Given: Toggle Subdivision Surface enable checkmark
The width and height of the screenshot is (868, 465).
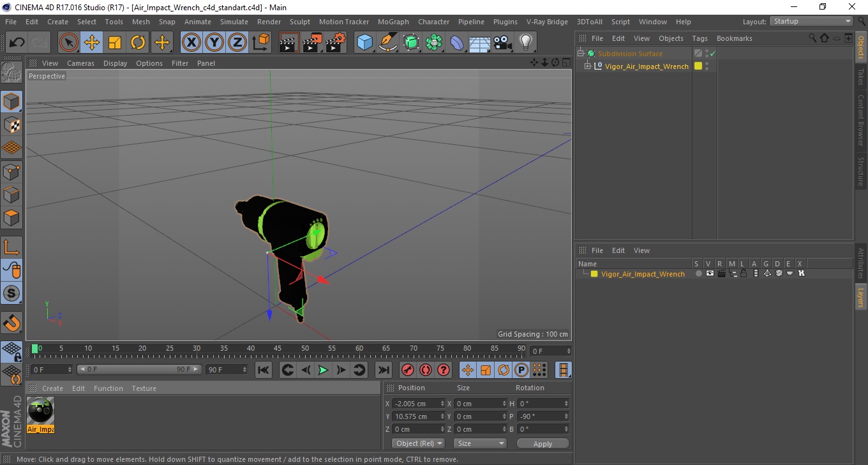Looking at the screenshot, I should click(713, 54).
